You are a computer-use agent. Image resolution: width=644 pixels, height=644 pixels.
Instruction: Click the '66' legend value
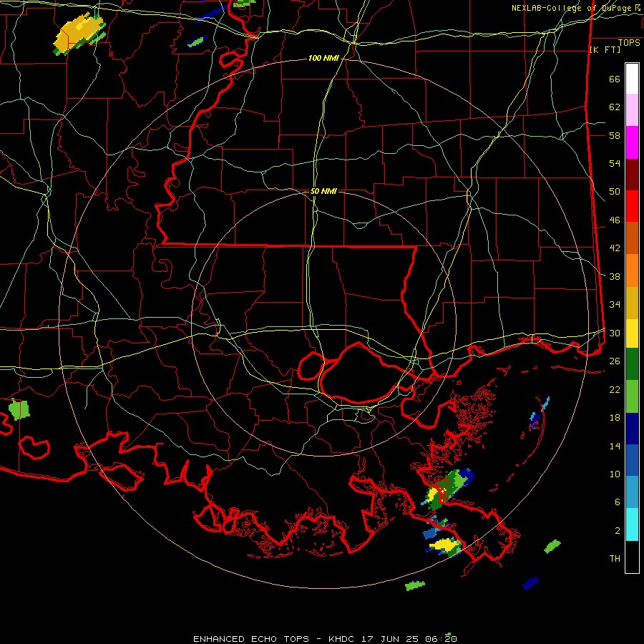coord(615,79)
